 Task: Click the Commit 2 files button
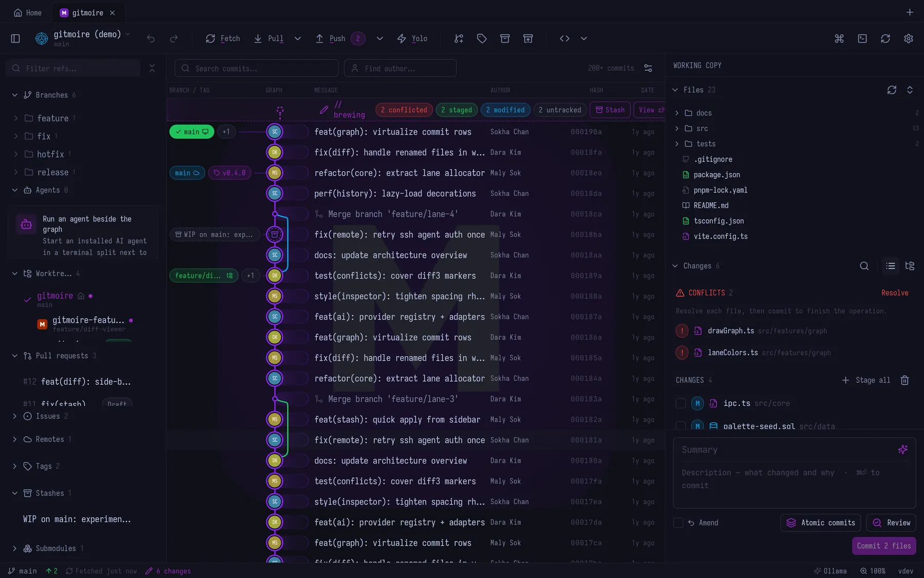click(x=884, y=546)
